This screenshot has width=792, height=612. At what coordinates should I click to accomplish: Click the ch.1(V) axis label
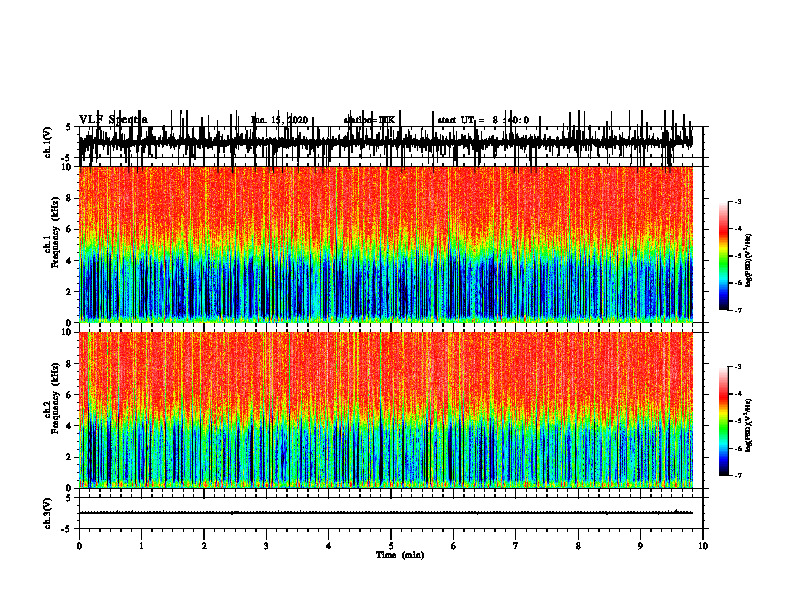point(48,142)
